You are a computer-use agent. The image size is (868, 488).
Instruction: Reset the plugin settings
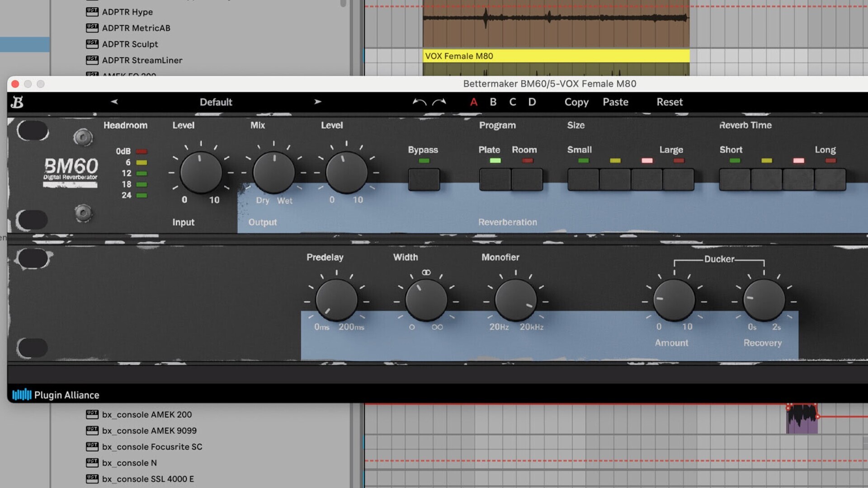(670, 102)
